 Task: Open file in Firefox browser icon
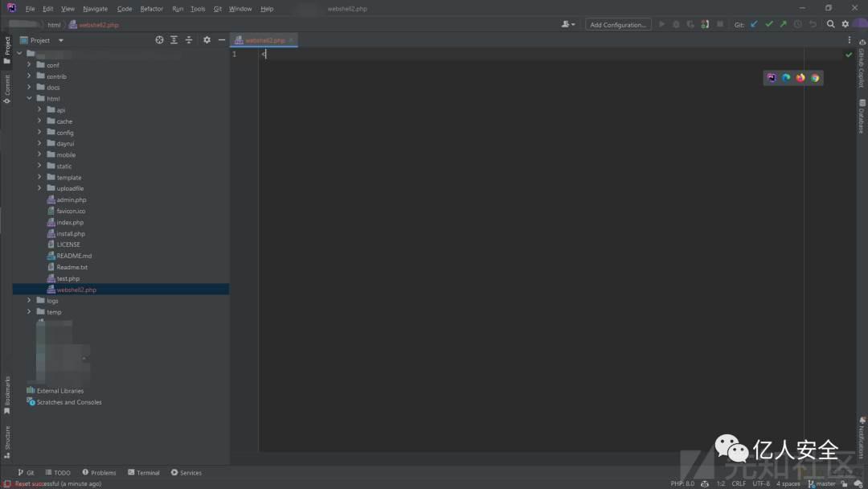tap(800, 78)
